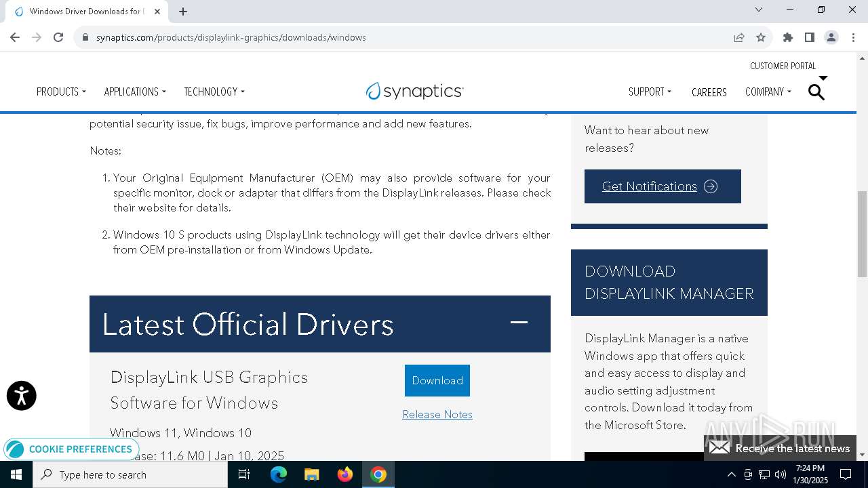Image resolution: width=868 pixels, height=488 pixels.
Task: Open the Release Notes link
Action: (x=437, y=414)
